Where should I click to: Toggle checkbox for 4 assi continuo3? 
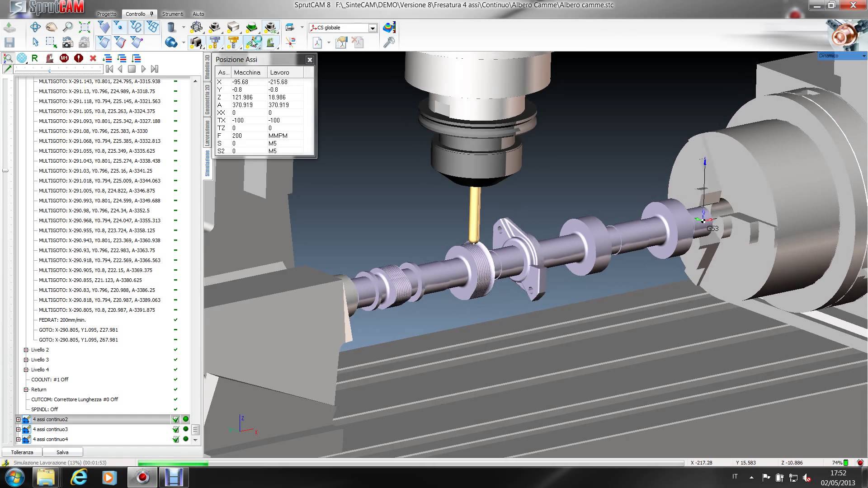click(175, 429)
